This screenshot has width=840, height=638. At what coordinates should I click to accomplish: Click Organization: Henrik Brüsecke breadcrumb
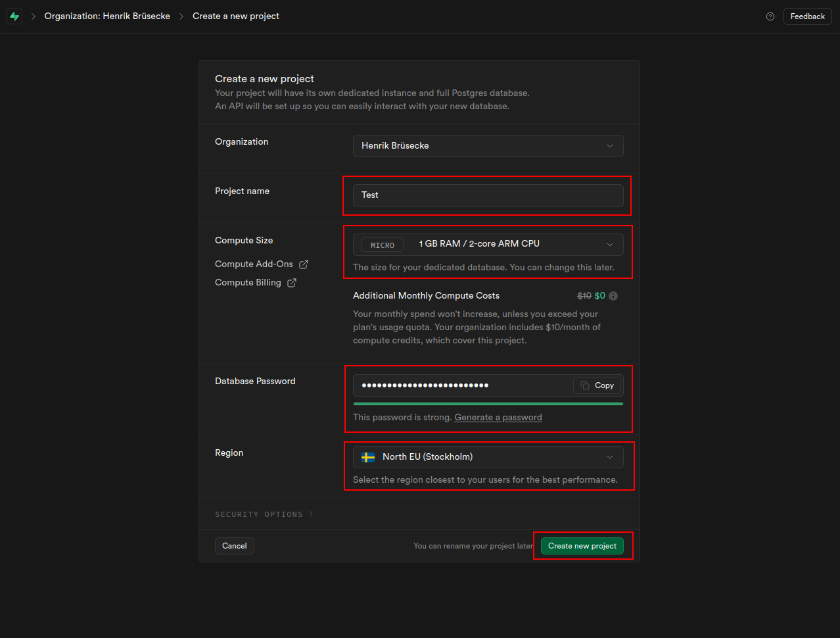[107, 16]
